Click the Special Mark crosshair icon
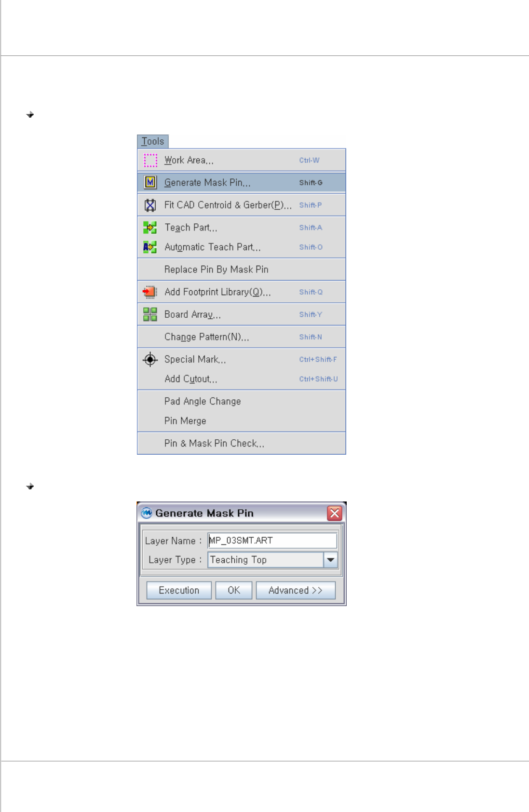The height and width of the screenshot is (812, 529). pyautogui.click(x=150, y=359)
